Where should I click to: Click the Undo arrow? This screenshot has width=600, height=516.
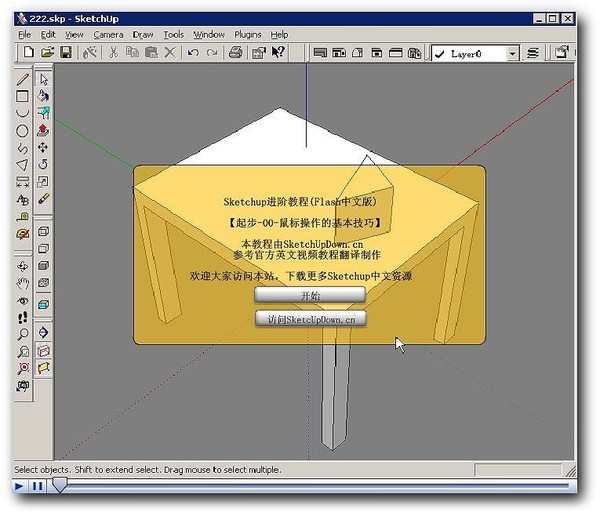194,52
